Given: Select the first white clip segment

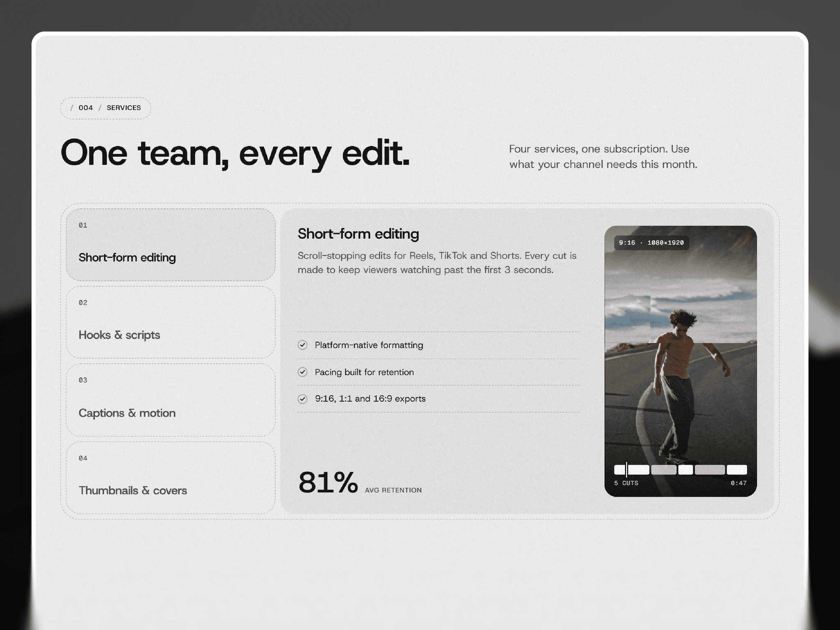Looking at the screenshot, I should click(x=632, y=470).
